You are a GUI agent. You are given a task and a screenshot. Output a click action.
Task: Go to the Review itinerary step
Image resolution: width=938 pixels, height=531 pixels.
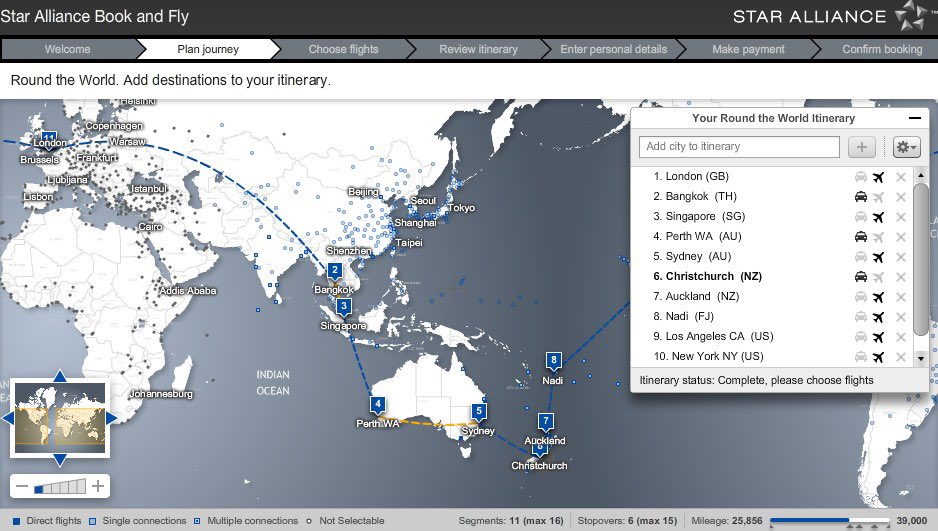pos(479,49)
